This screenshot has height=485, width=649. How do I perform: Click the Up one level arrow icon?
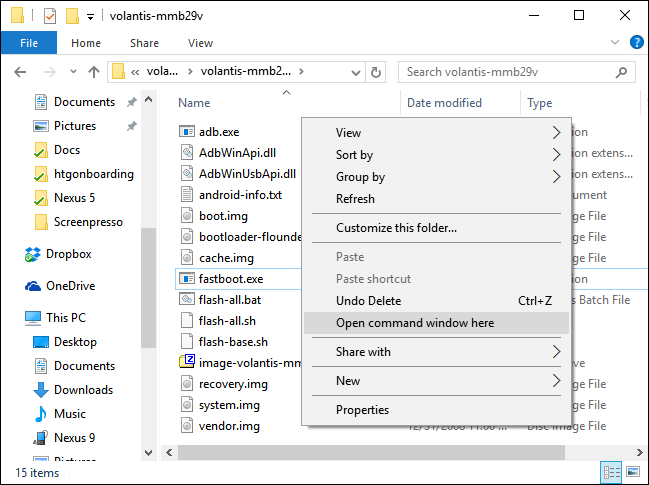pyautogui.click(x=94, y=72)
